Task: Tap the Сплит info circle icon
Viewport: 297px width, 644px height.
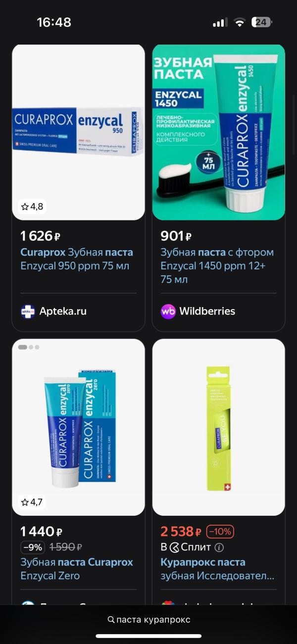Action: pos(219,547)
